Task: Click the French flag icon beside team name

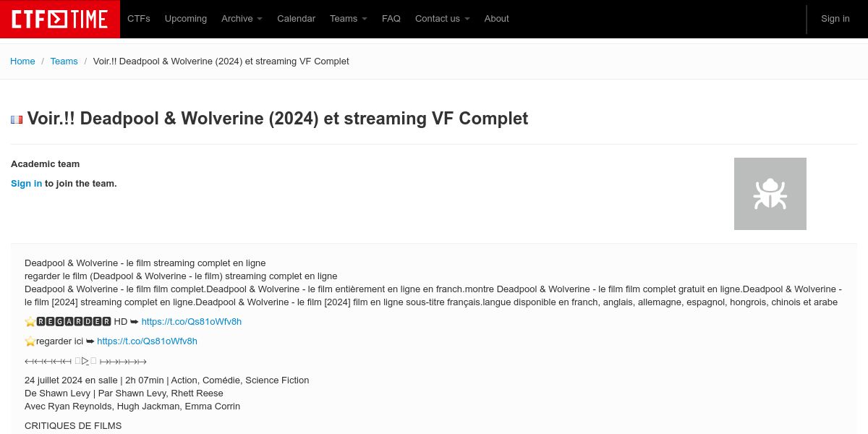Action: (x=17, y=119)
